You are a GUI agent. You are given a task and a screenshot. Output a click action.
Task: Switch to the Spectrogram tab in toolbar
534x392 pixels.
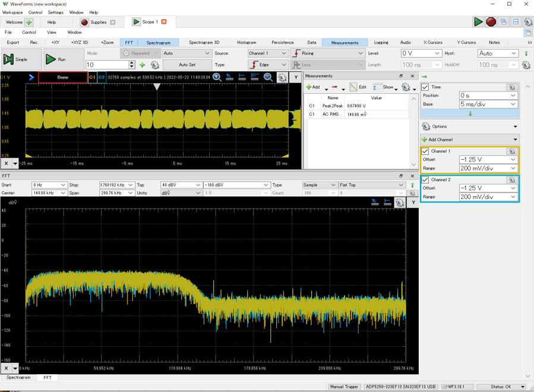[158, 43]
